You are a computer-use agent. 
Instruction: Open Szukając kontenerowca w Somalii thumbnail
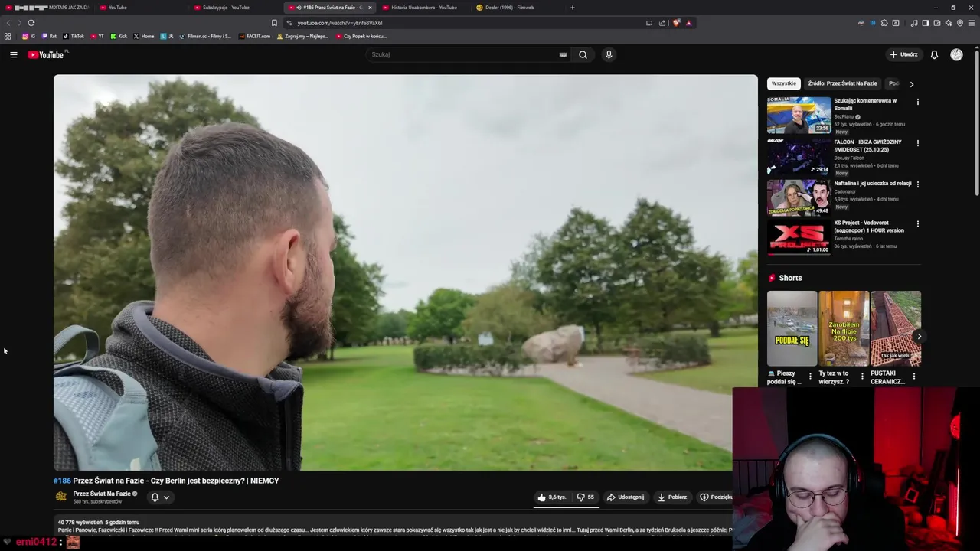(799, 115)
